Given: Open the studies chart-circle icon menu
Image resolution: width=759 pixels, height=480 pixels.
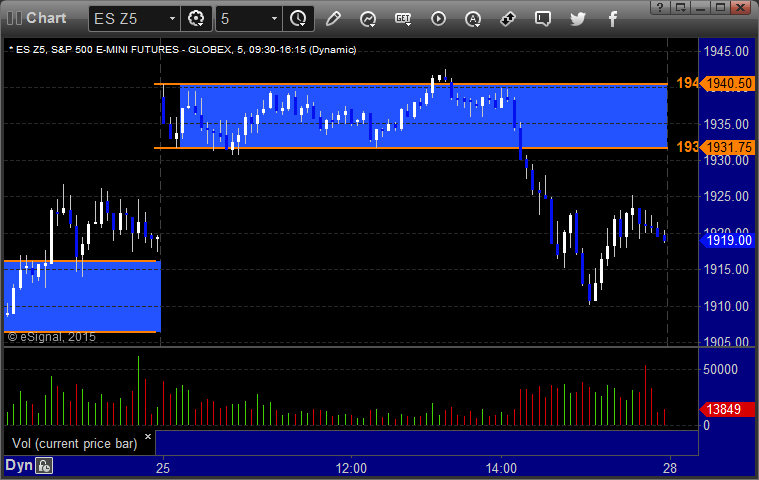Looking at the screenshot, I should point(368,19).
